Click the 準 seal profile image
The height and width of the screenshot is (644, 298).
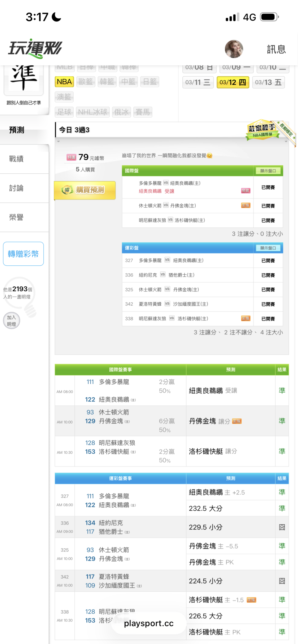coord(24,79)
